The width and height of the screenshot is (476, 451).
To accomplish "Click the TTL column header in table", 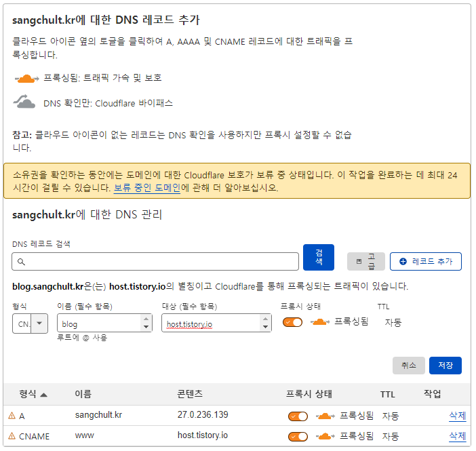I will point(388,395).
